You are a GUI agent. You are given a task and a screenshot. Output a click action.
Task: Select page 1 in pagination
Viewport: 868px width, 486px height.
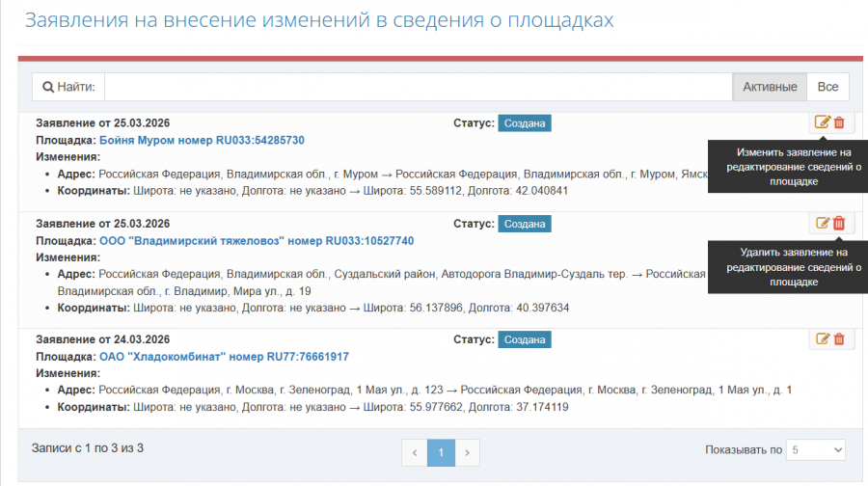(441, 451)
